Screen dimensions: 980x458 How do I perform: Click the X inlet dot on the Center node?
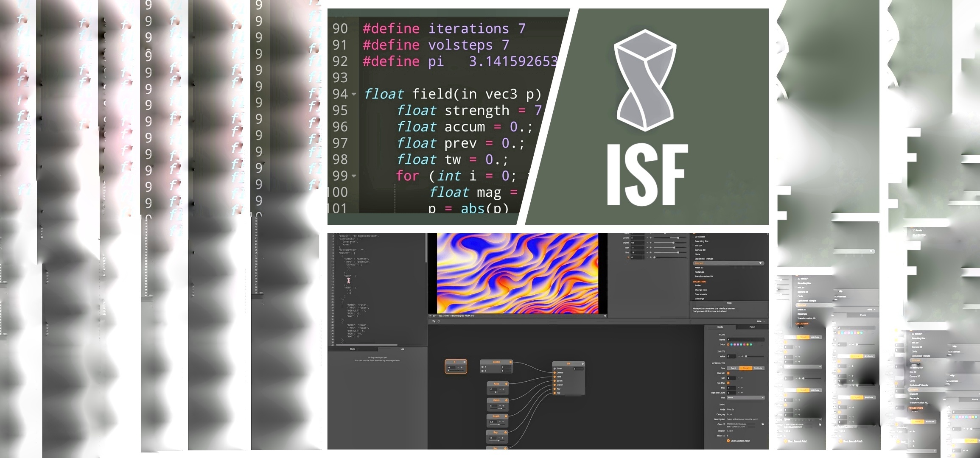[x=482, y=367]
